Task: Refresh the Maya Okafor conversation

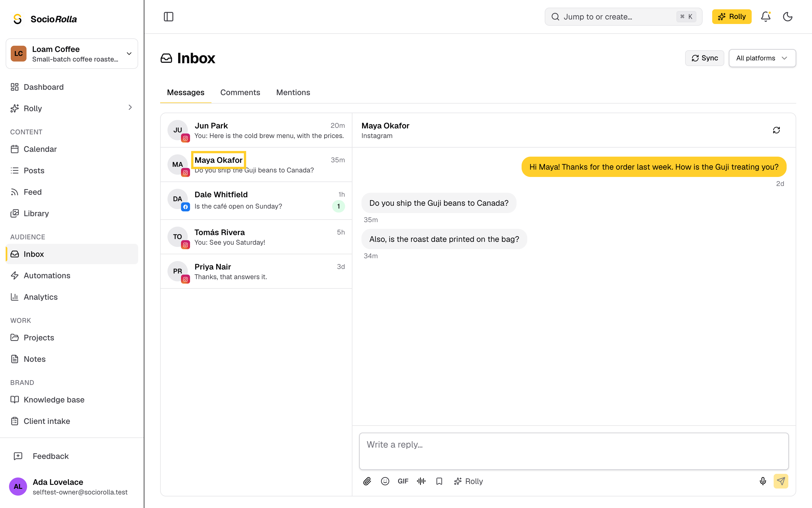Action: tap(776, 130)
